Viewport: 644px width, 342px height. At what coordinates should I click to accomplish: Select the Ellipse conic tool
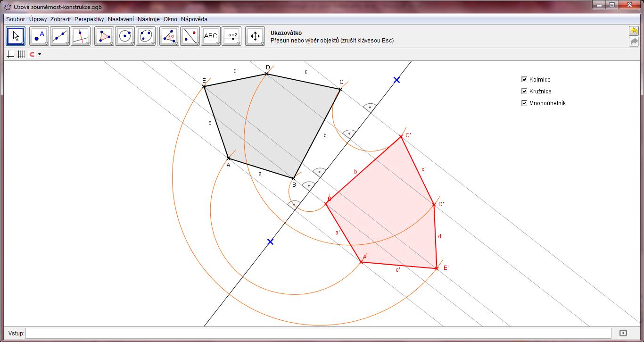point(146,36)
